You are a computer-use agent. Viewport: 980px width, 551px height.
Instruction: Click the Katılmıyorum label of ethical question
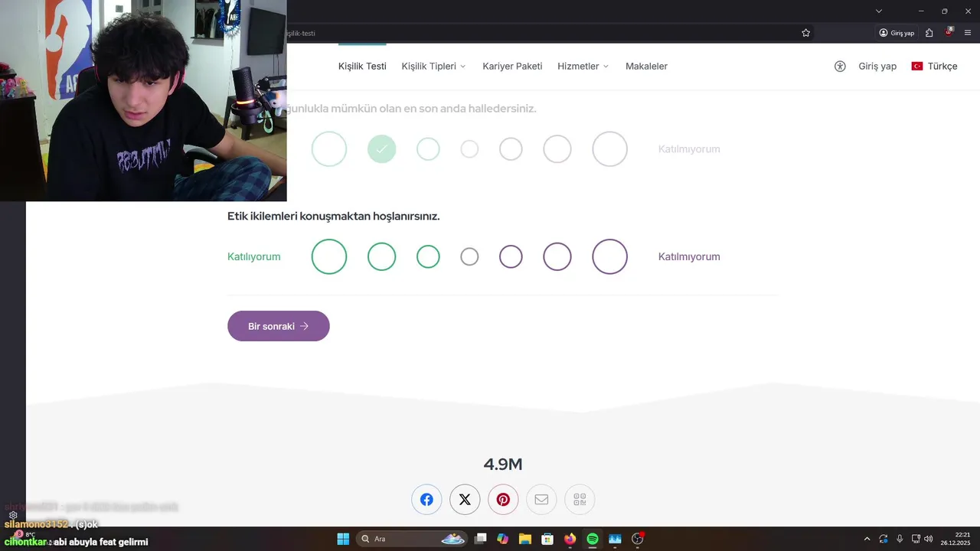689,256
